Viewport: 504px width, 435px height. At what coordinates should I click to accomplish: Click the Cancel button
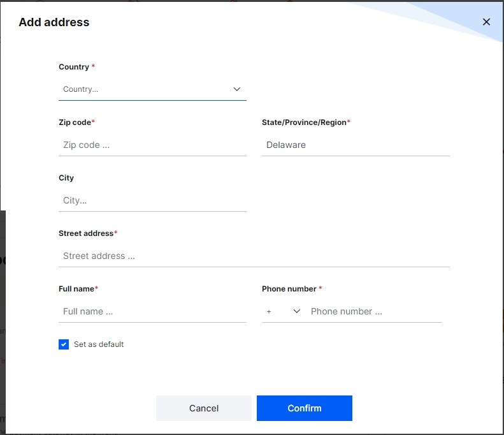click(x=204, y=408)
